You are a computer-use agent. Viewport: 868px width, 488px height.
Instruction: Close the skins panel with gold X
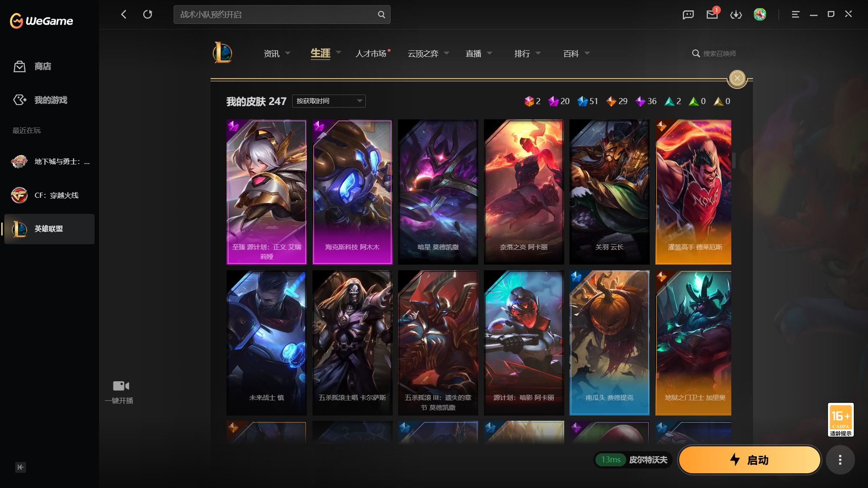(737, 78)
